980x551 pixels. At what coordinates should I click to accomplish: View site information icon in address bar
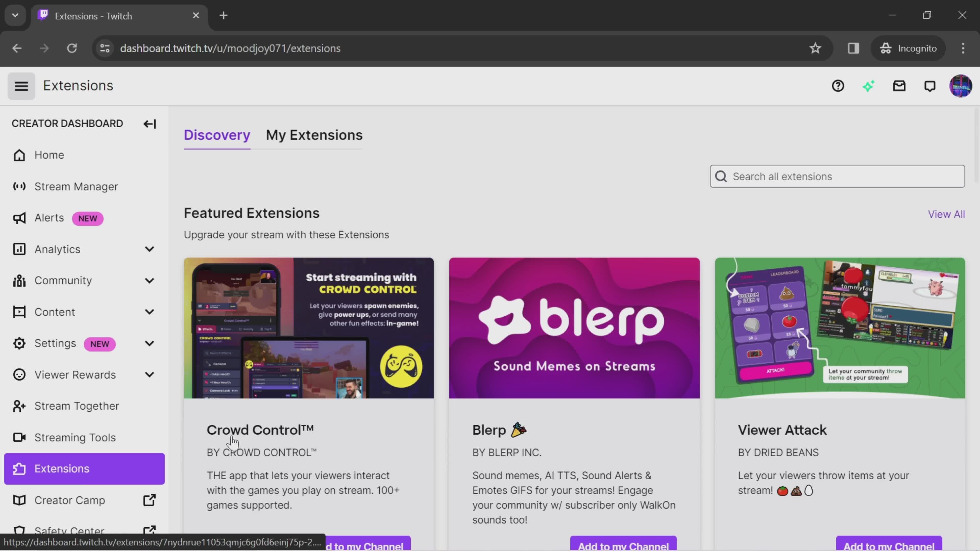click(x=105, y=48)
